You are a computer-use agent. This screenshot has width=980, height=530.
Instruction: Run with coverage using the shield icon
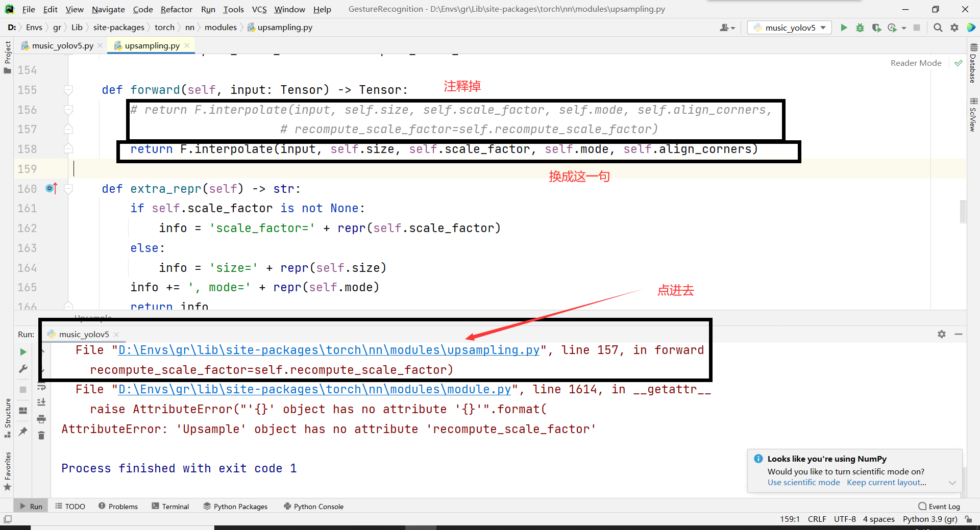(x=876, y=28)
